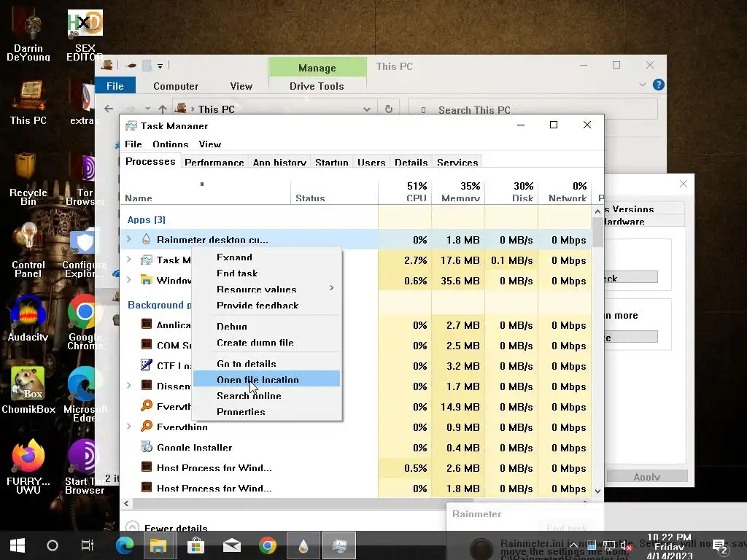This screenshot has height=560, width=747.
Task: Switch to the Performance tab
Action: coord(214,163)
